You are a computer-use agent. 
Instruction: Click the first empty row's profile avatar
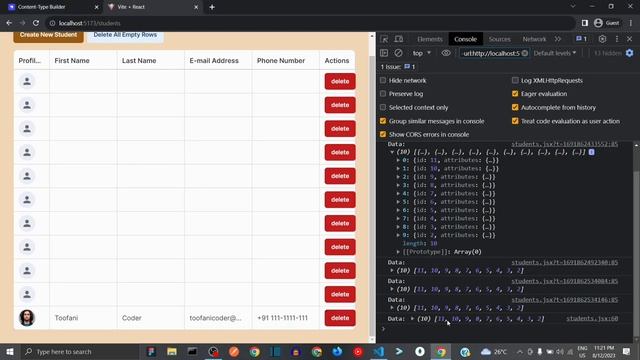point(27,81)
